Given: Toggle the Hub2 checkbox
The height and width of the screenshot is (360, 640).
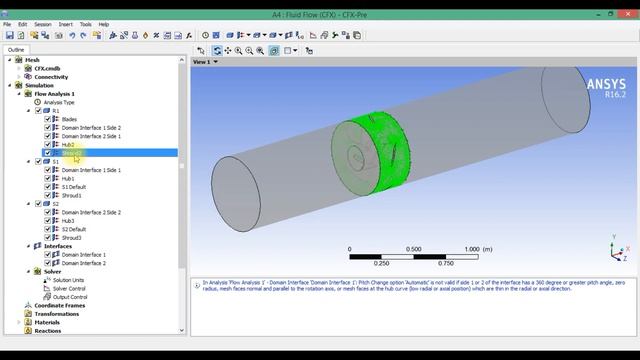Looking at the screenshot, I should coord(47,144).
